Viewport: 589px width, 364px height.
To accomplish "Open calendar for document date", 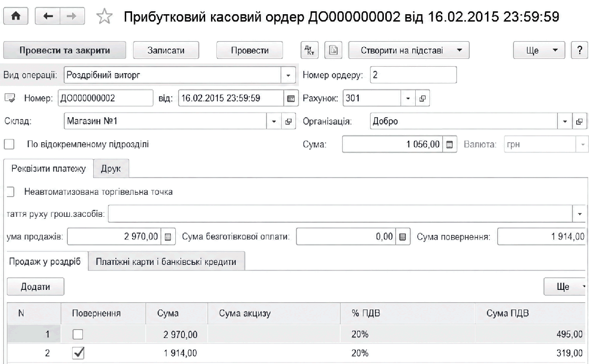I will pos(290,98).
